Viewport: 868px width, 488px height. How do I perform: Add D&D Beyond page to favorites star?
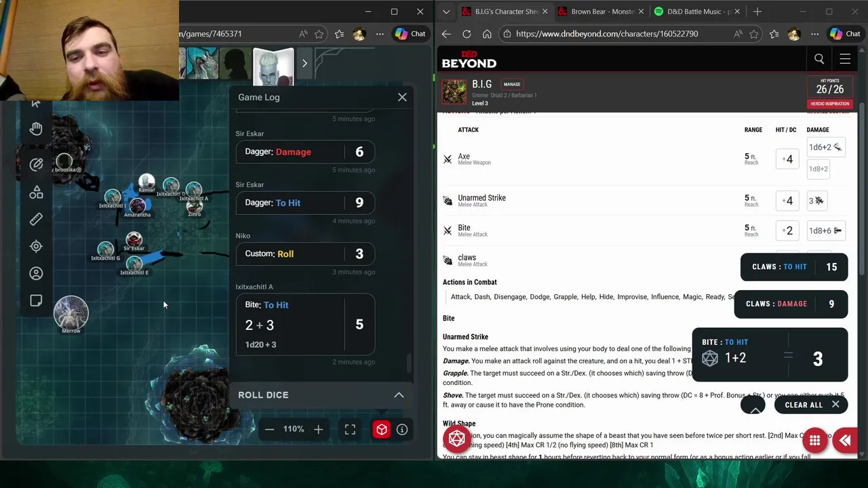click(x=753, y=34)
